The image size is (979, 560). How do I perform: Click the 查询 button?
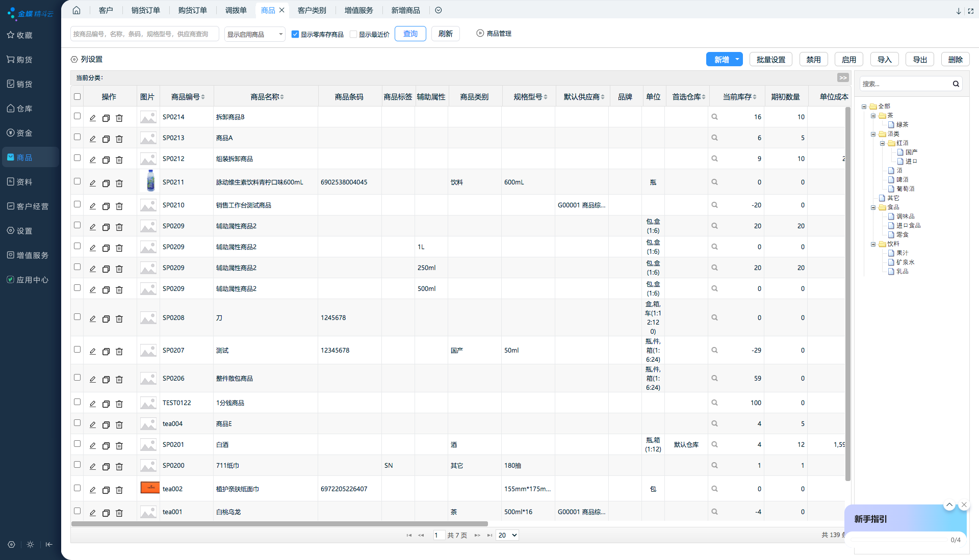click(410, 34)
